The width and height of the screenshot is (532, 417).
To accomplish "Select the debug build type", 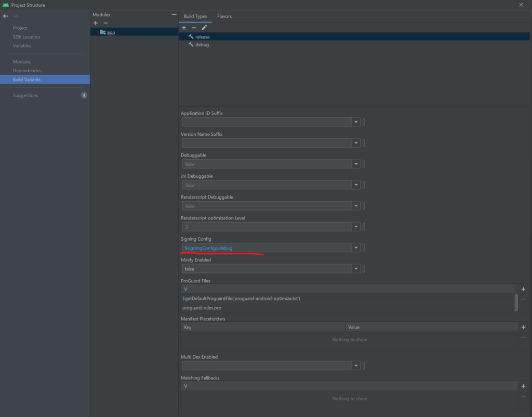I will pyautogui.click(x=354, y=45).
